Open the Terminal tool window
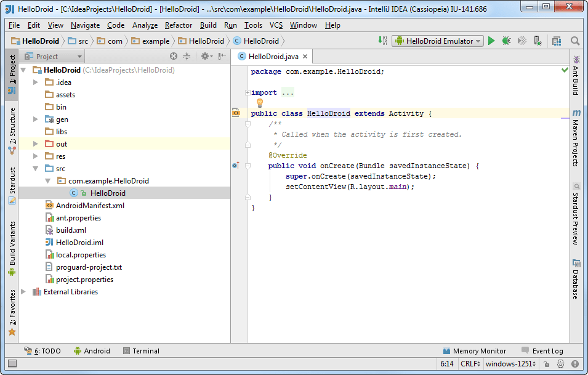Viewport: 588px width, 375px height. (141, 351)
